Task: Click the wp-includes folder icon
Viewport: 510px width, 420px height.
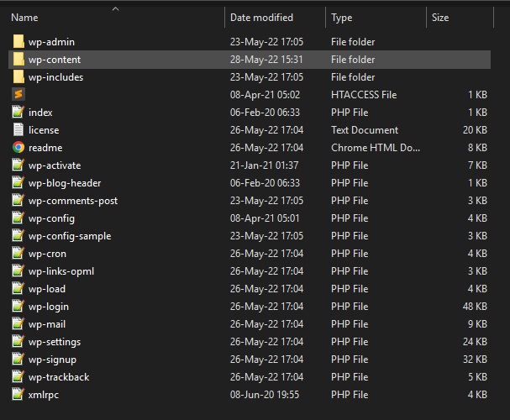Action: [18, 77]
